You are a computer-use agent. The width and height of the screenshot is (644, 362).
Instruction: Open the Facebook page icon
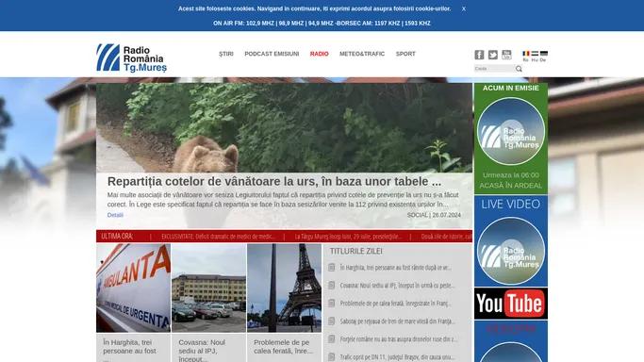[479, 55]
